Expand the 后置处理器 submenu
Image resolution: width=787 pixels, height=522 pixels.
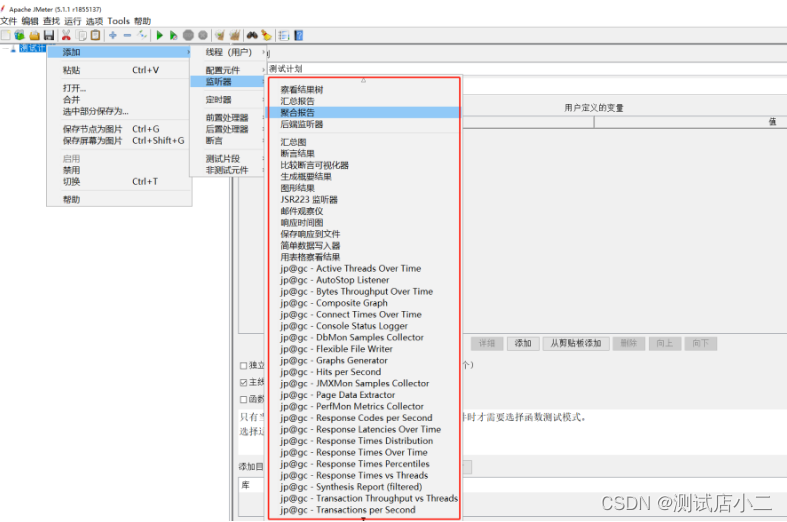tap(228, 129)
